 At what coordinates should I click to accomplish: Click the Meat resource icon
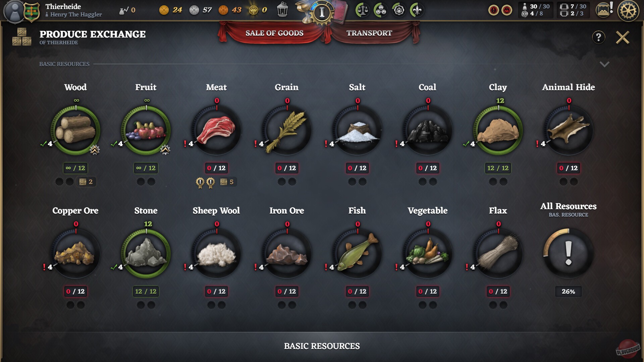[216, 130]
